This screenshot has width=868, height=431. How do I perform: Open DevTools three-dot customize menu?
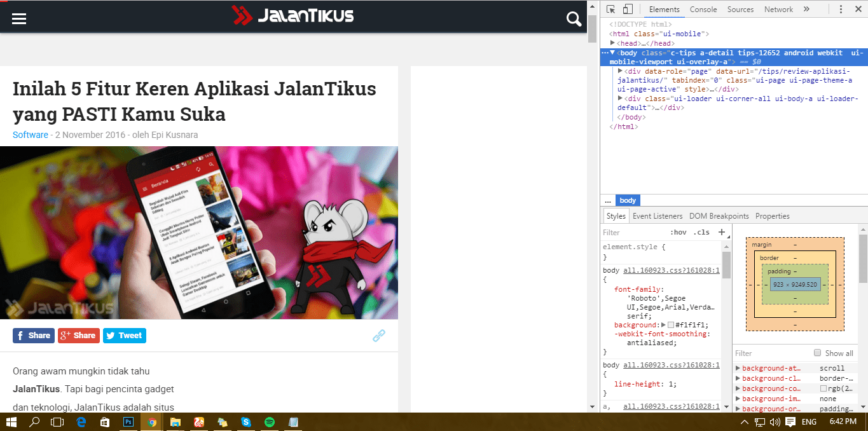841,9
